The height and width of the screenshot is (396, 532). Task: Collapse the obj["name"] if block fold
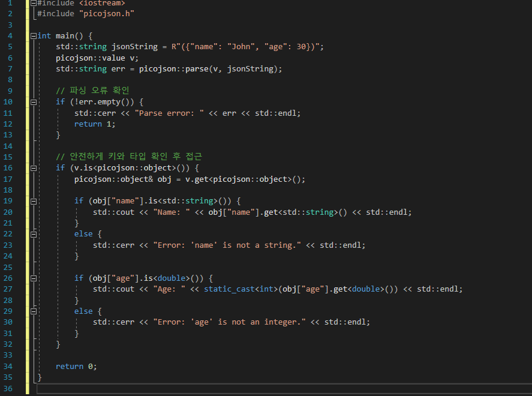click(x=33, y=201)
